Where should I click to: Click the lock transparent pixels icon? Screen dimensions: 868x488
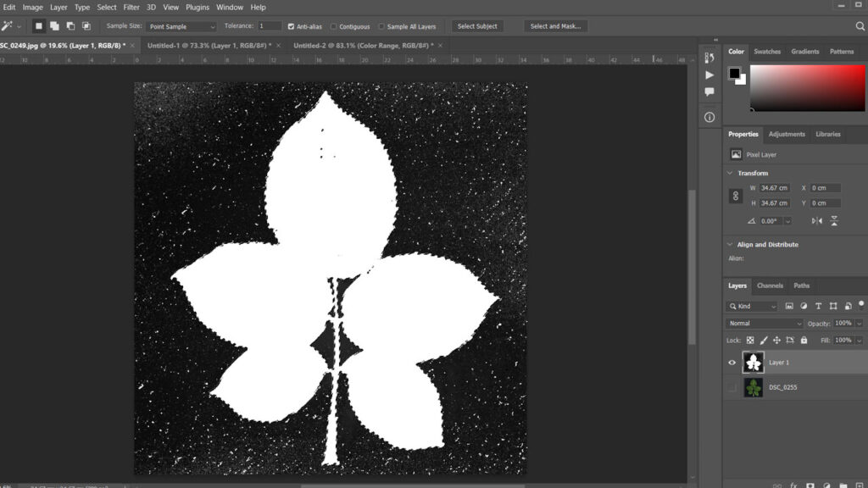(x=749, y=340)
